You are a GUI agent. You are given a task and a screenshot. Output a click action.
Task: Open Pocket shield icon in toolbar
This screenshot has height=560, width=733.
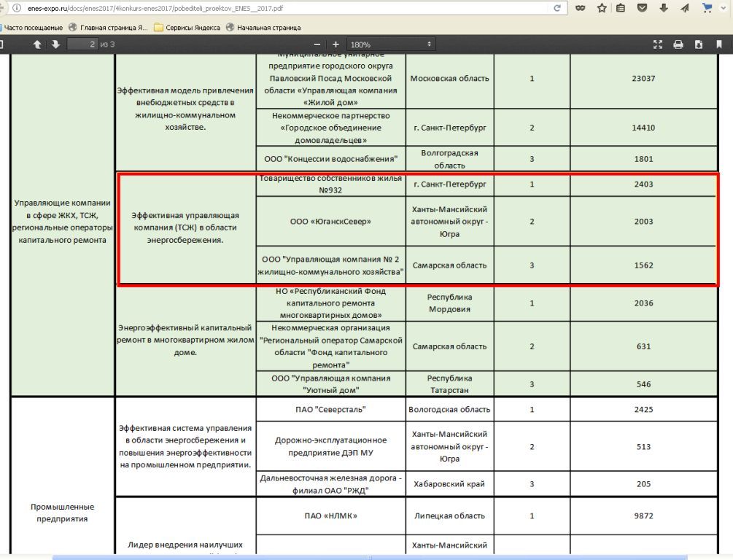click(x=643, y=8)
